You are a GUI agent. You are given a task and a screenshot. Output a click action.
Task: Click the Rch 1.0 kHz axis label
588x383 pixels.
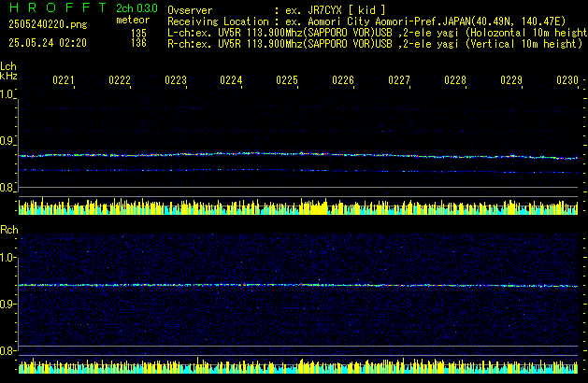(x=7, y=258)
